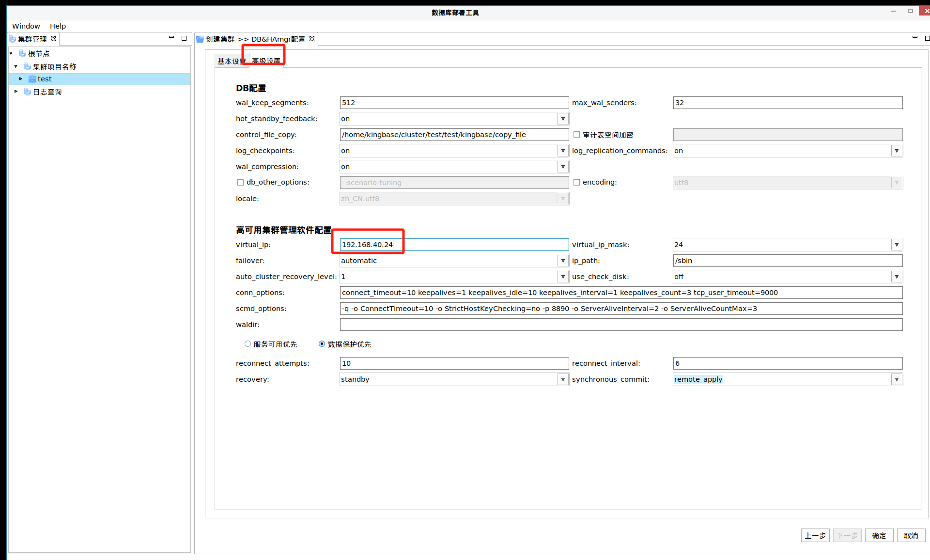This screenshot has width=930, height=560.
Task: Open the failover mode dropdown
Action: 562,261
